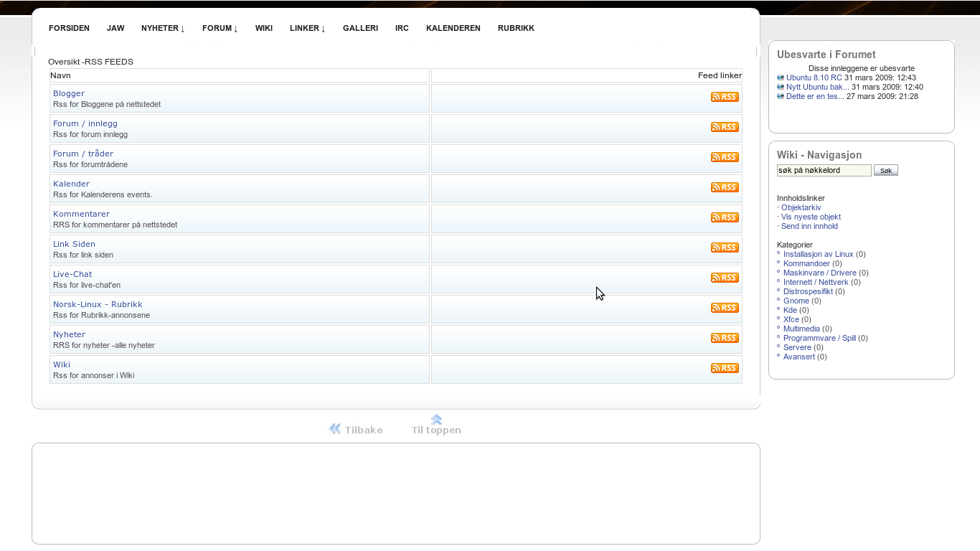This screenshot has height=551, width=980.
Task: Click the Til toppen link text
Action: tap(436, 430)
